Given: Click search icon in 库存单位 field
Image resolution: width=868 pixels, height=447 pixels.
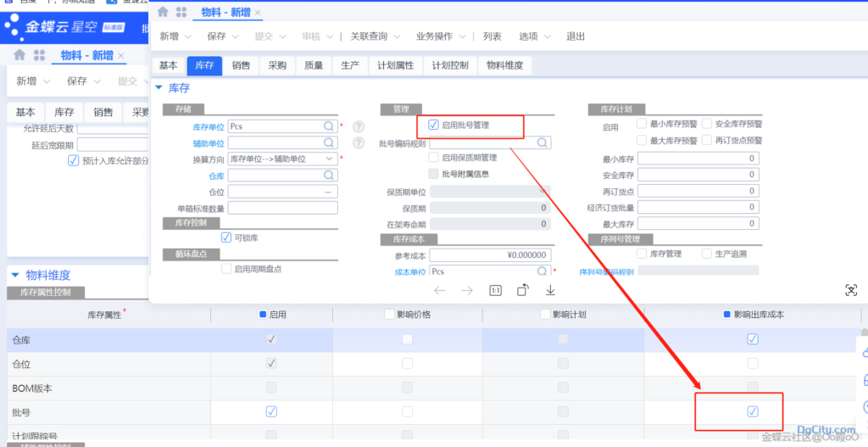Looking at the screenshot, I should [x=328, y=126].
